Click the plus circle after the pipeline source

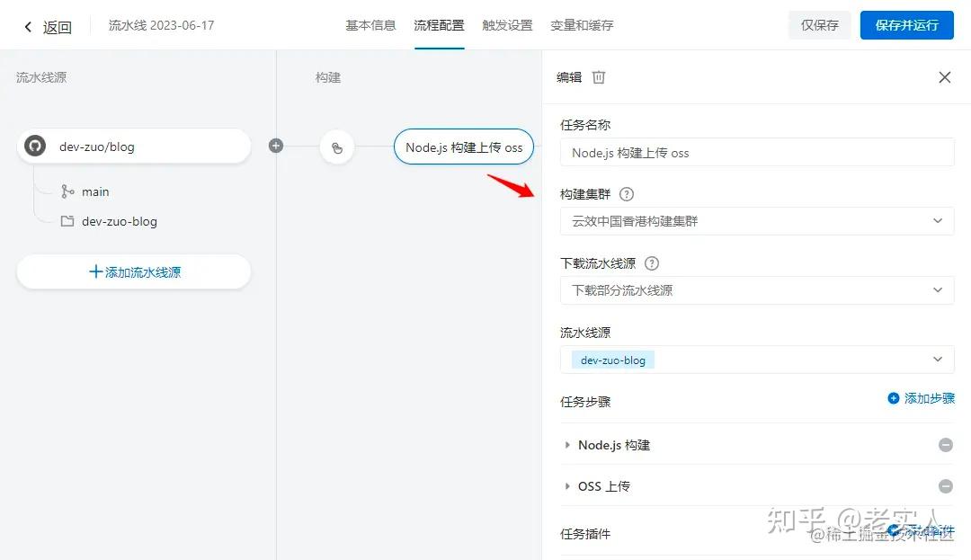pyautogui.click(x=276, y=146)
